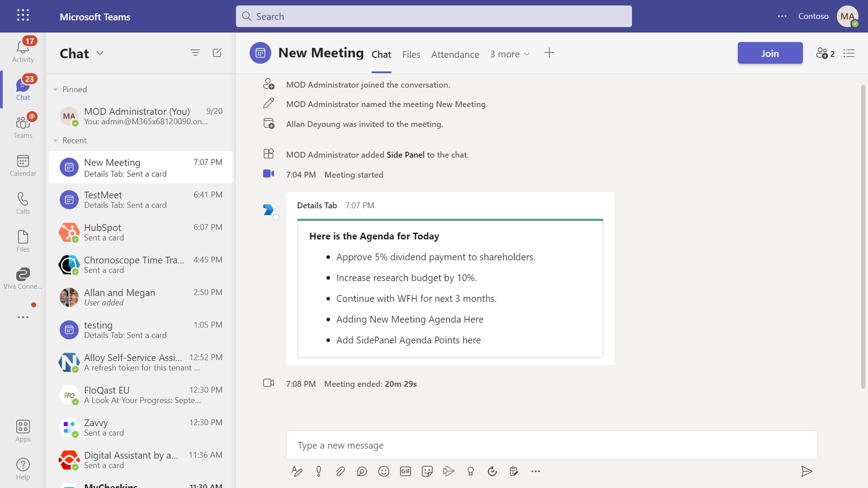Viewport: 868px width, 488px height.
Task: Expand the 3 more tabs dropdown
Action: (509, 54)
